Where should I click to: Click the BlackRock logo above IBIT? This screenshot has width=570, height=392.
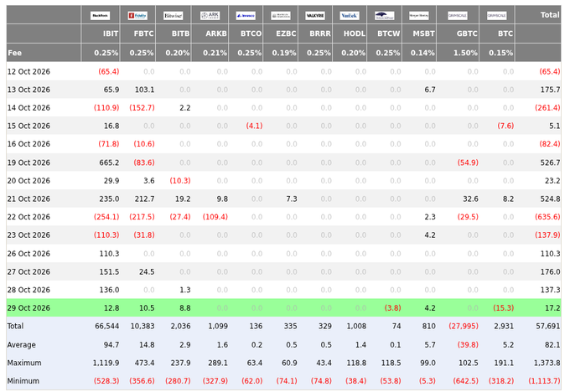pyautogui.click(x=100, y=16)
